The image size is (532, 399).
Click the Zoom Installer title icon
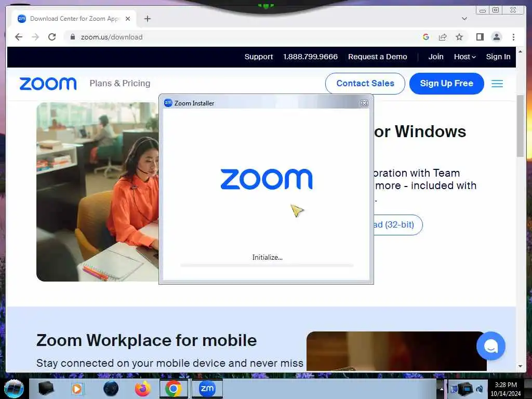(x=168, y=103)
